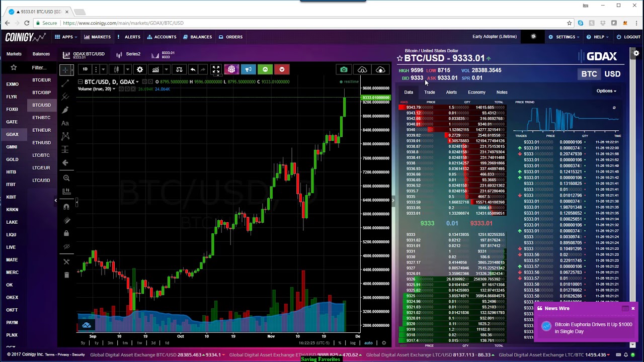Open the BALANCES menu
Viewport: 644px width, 362px height.
pos(198,37)
